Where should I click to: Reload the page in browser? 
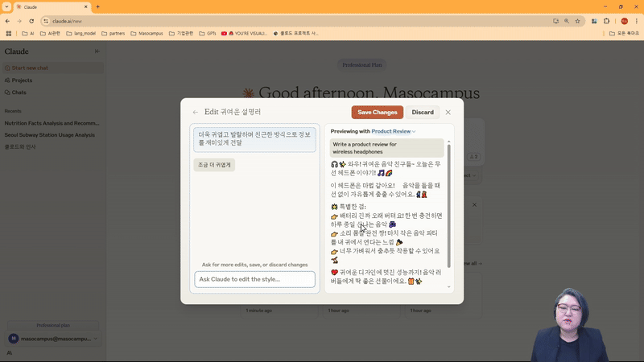pos(31,21)
